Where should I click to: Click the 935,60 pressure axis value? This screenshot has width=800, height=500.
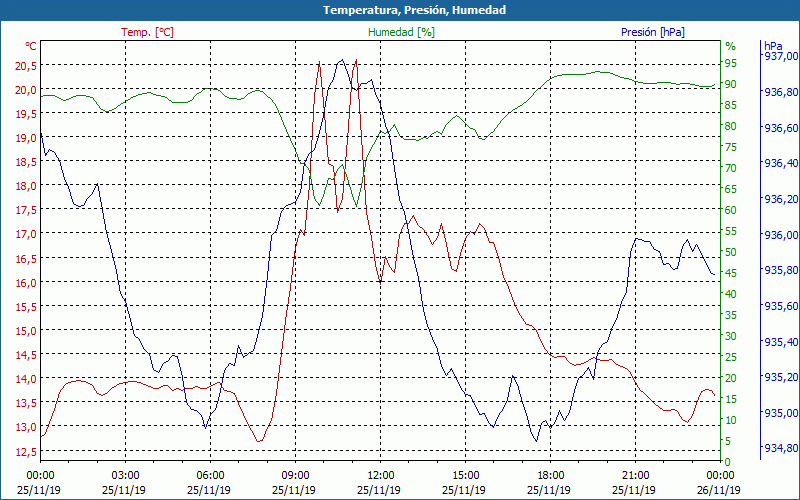(781, 306)
